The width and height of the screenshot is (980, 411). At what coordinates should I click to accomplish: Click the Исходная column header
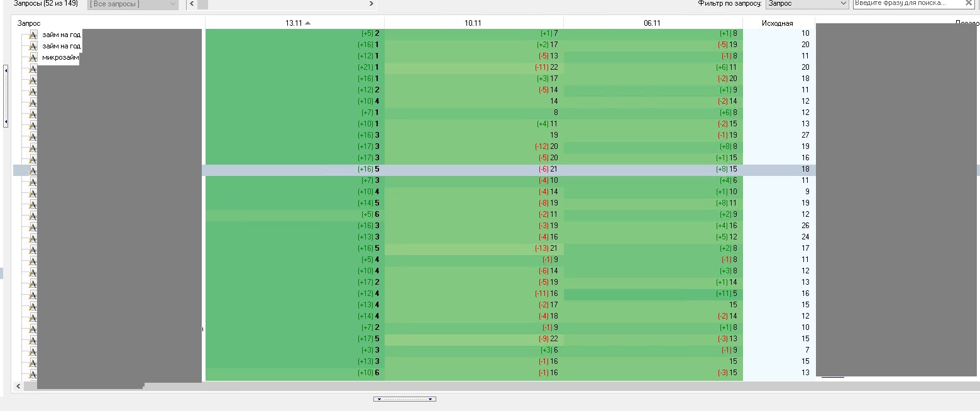778,23
